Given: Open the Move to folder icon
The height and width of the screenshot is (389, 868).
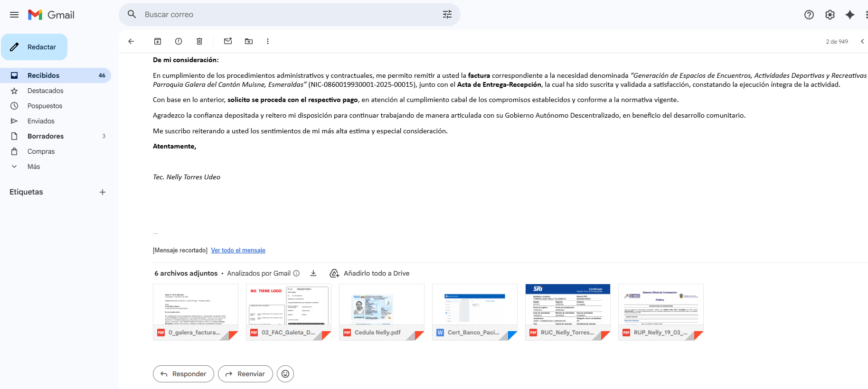Looking at the screenshot, I should point(249,41).
